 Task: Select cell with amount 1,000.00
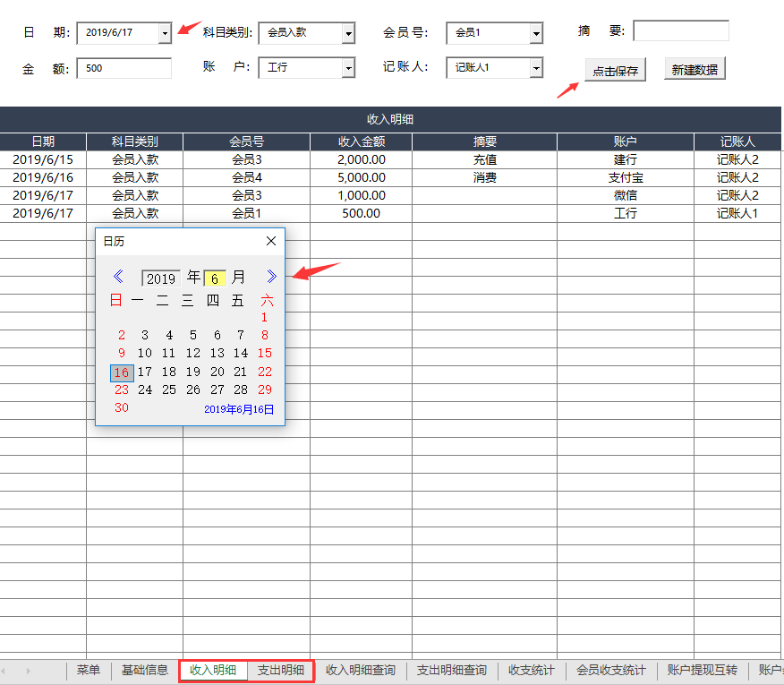pos(362,195)
